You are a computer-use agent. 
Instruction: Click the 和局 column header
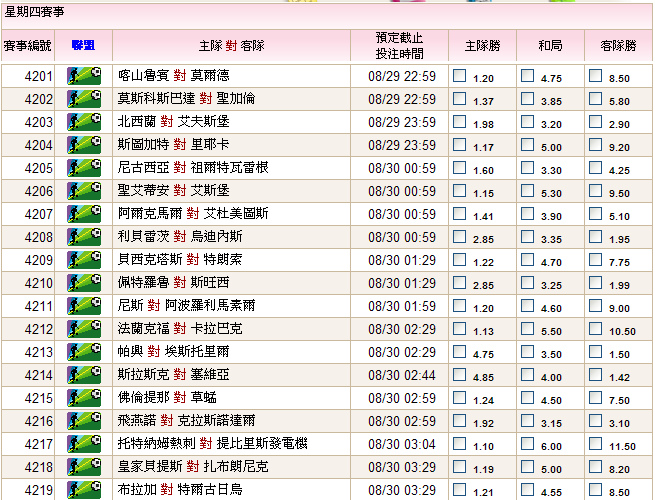click(550, 46)
